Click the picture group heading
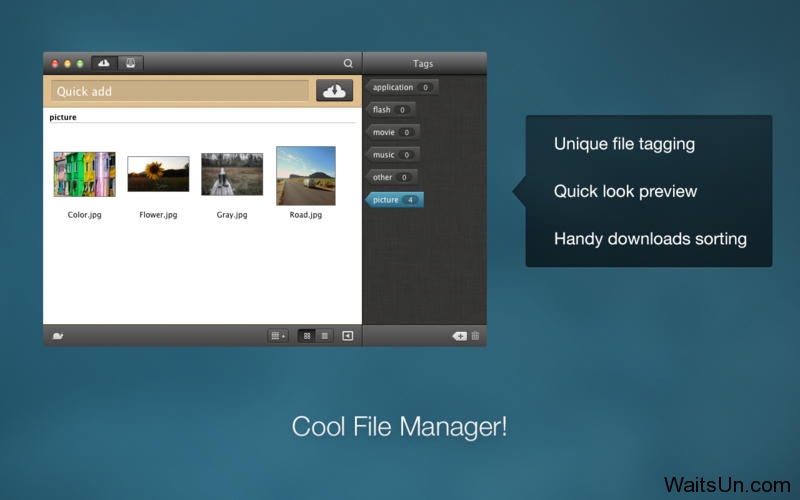800x500 pixels. pyautogui.click(x=63, y=117)
